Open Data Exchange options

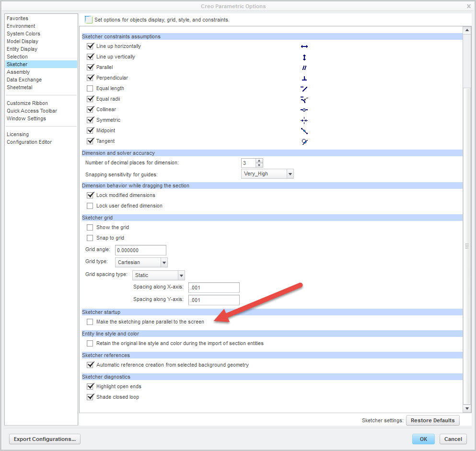point(24,80)
